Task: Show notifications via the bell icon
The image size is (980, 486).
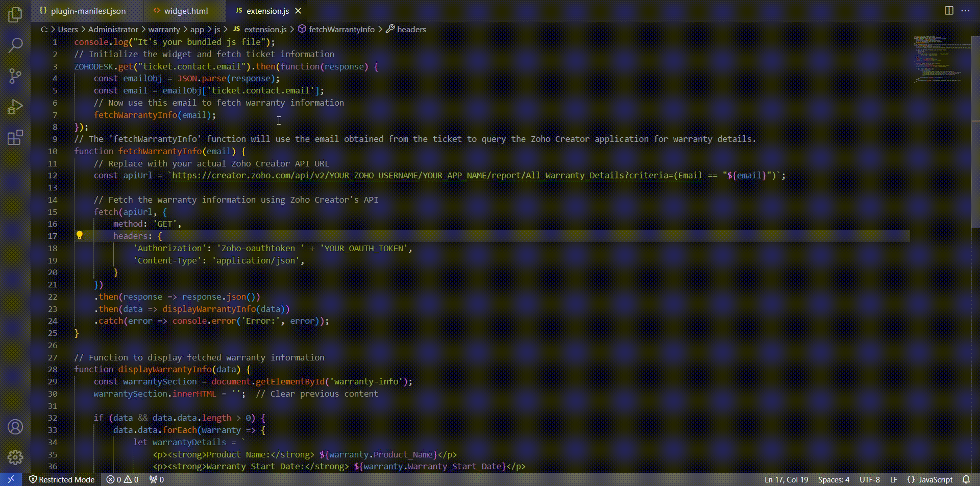Action: point(966,479)
